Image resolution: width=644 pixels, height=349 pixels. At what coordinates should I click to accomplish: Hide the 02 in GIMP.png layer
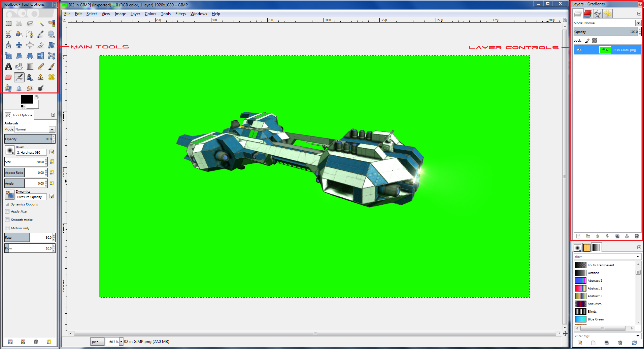(579, 50)
